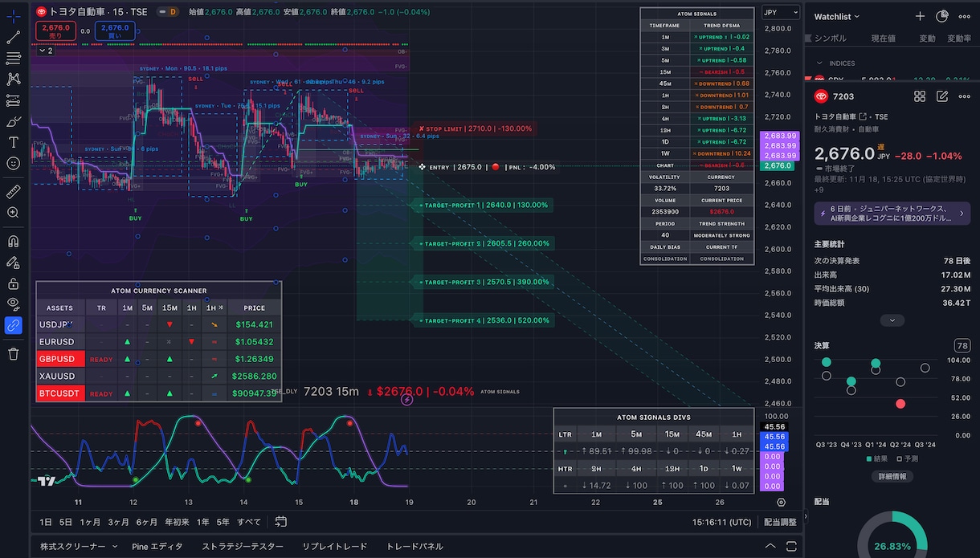Maximize the bottom panel
The height and width of the screenshot is (558, 980).
coord(792,546)
